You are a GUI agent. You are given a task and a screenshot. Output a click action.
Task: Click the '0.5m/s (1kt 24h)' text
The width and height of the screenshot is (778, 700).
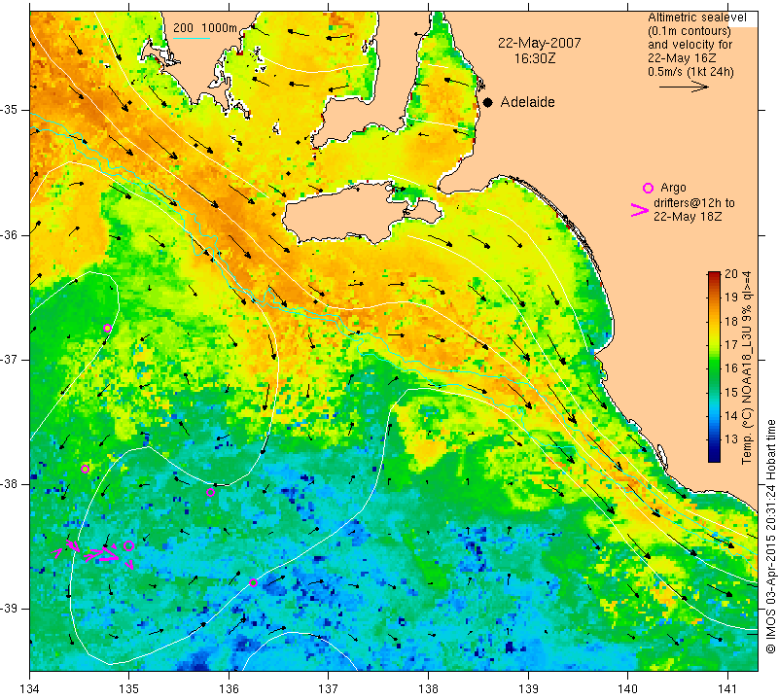click(x=690, y=72)
